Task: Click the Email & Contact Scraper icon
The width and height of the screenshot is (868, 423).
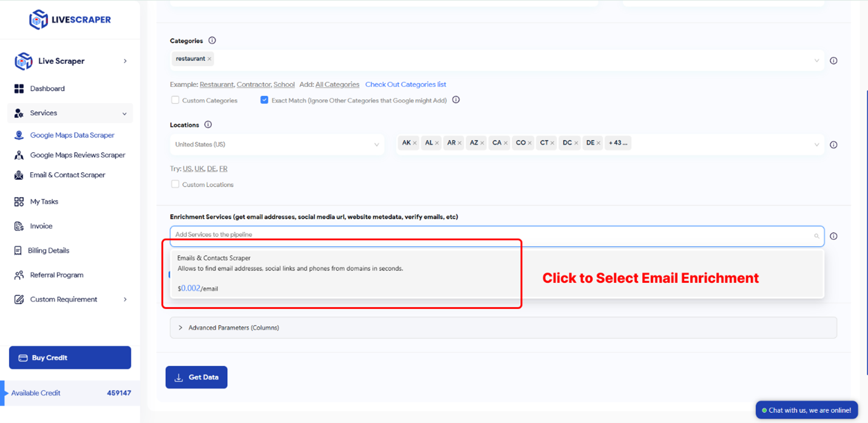Action: [19, 175]
